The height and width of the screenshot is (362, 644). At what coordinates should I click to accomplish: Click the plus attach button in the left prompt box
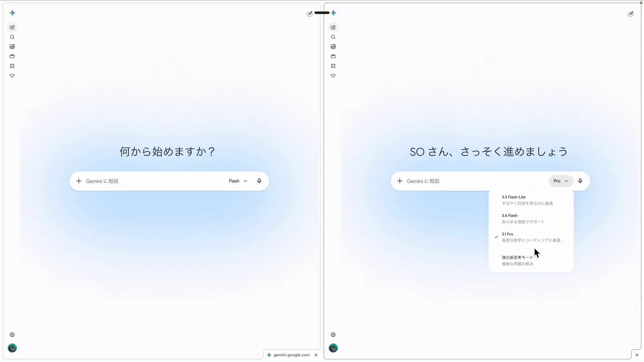tap(79, 181)
